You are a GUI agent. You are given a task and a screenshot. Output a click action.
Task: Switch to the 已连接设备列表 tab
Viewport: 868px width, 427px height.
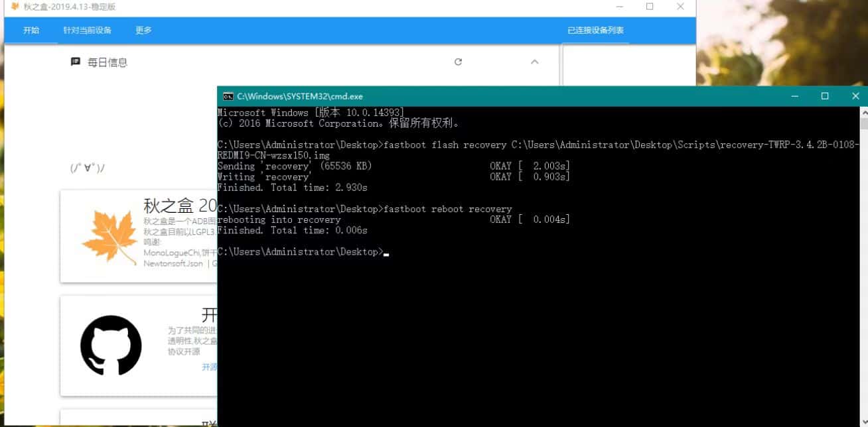(x=595, y=30)
